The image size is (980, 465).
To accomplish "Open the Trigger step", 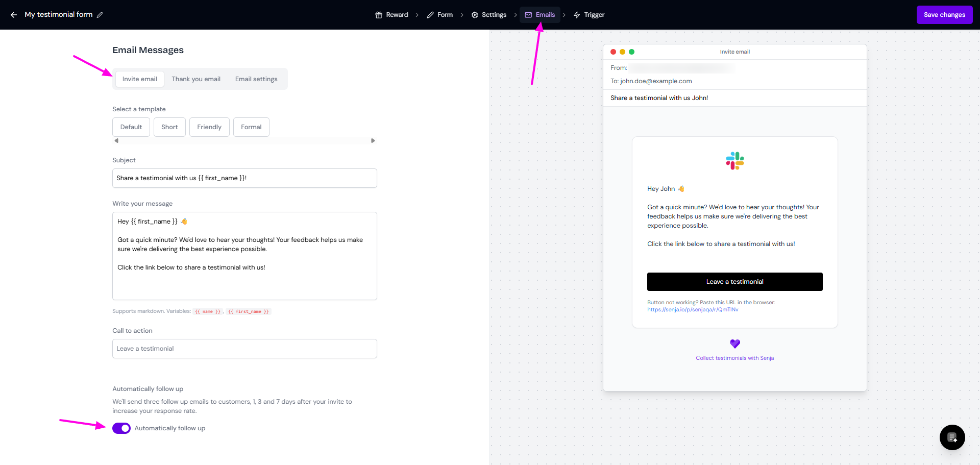I will pos(589,15).
